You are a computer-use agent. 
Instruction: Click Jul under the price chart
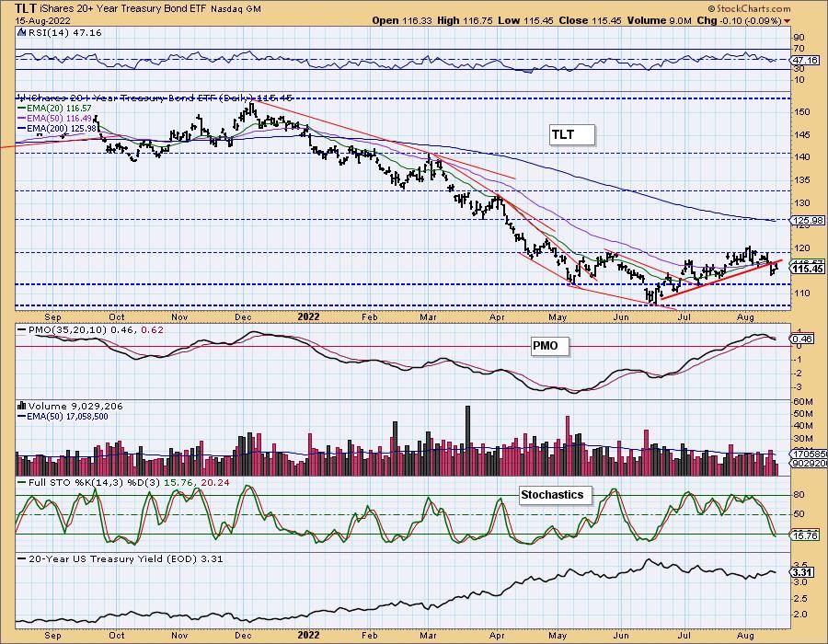[684, 316]
